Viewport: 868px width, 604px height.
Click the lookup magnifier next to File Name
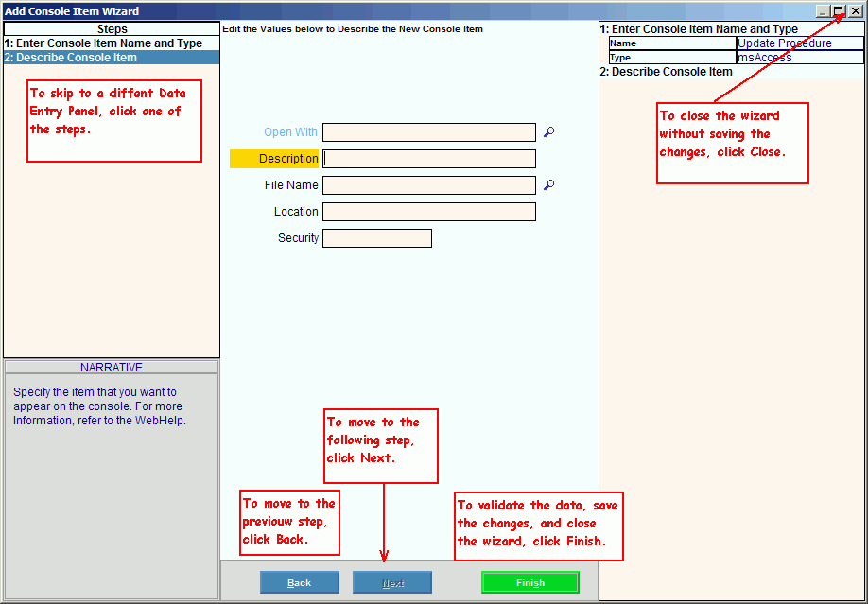[548, 185]
